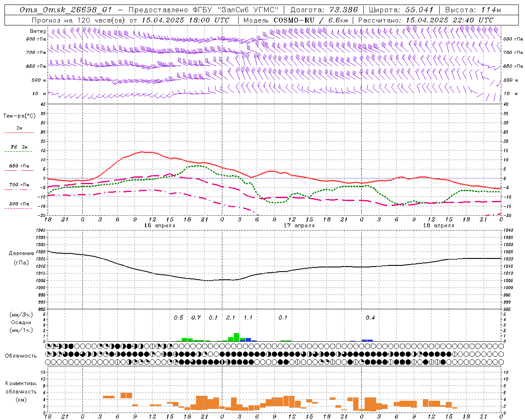Image resolution: width=525 pixels, height=420 pixels.
Task: Click the "850 гПа" temperature legend entry
Action: [19, 167]
